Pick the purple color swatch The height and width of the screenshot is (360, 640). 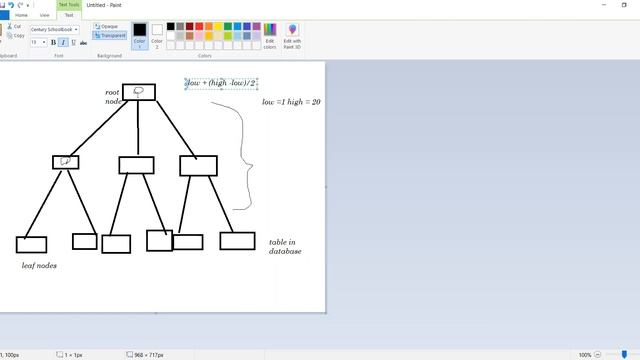coord(256,27)
